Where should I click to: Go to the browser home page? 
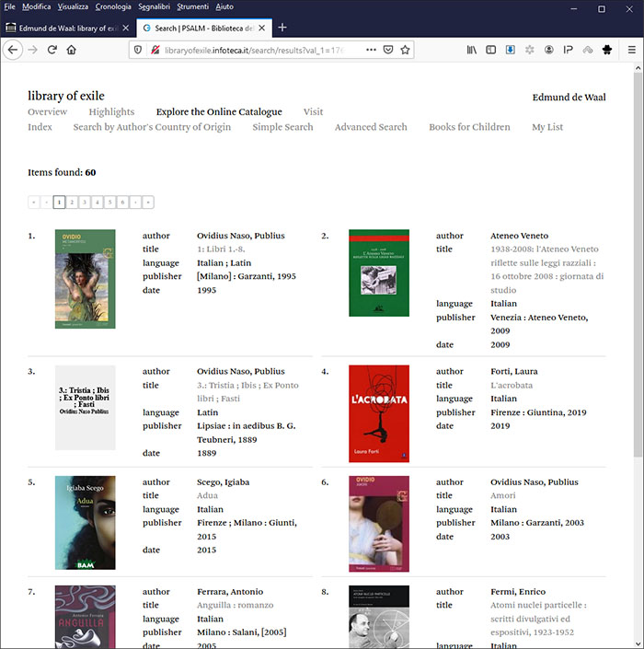[x=71, y=50]
